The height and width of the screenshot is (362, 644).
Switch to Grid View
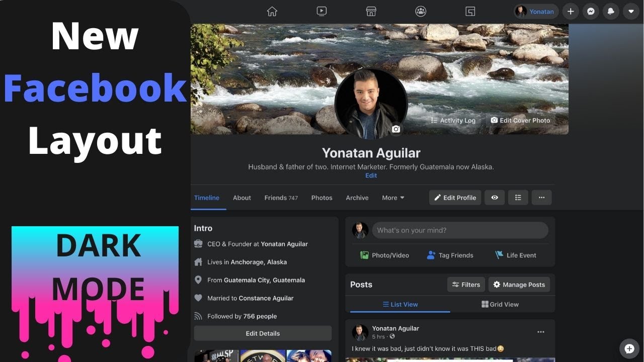pyautogui.click(x=500, y=304)
